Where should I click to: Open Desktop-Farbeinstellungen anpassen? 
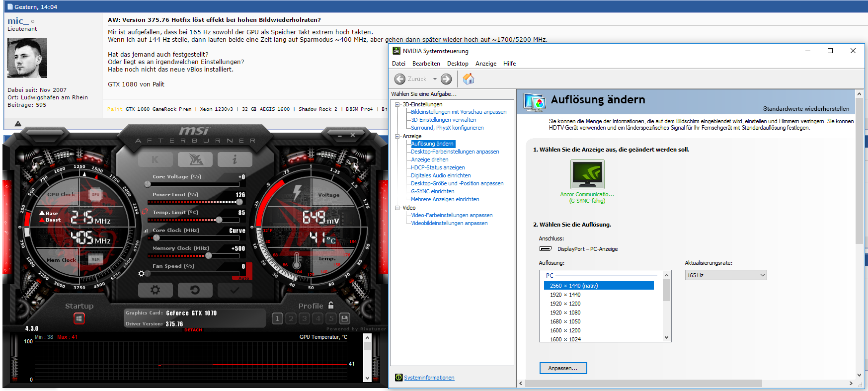(455, 152)
